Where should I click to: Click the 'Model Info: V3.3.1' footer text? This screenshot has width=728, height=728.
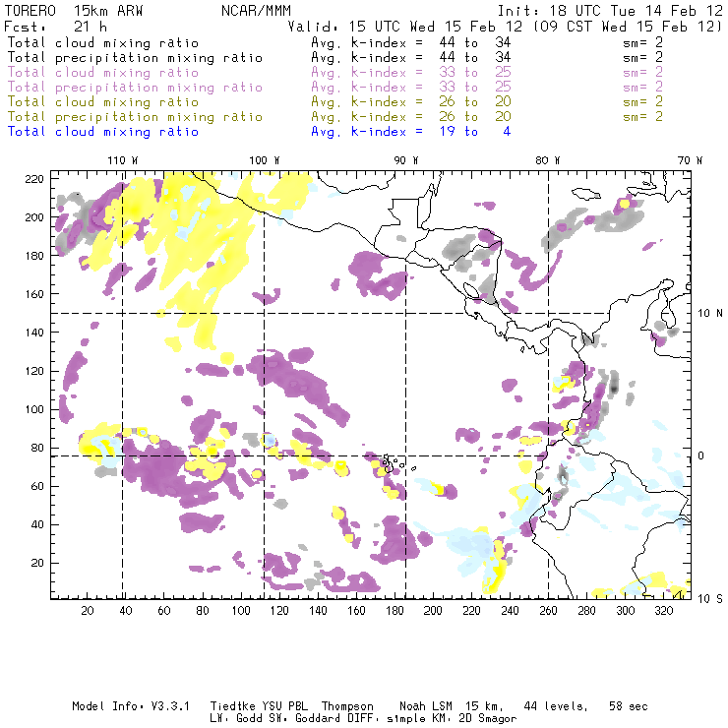(x=131, y=706)
